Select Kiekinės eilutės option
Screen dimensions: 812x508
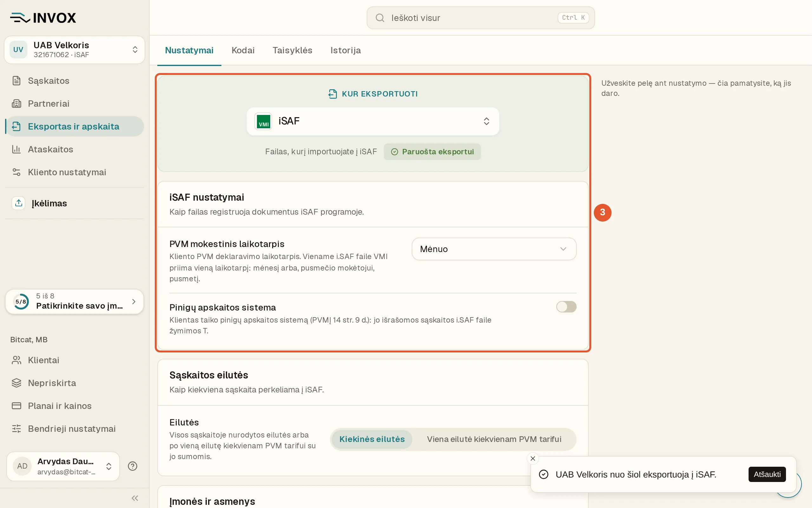click(x=372, y=439)
